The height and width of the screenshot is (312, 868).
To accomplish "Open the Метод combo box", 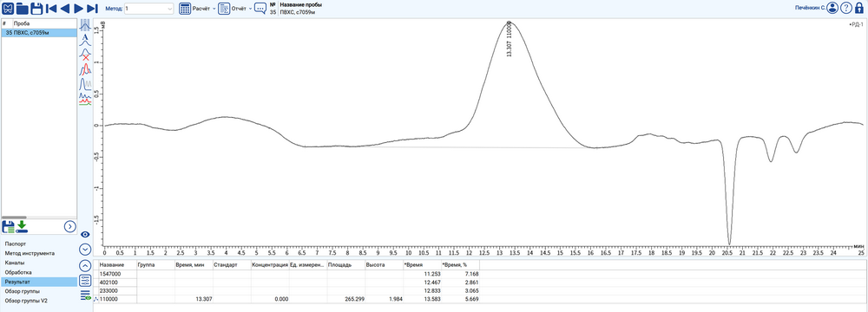I will click(x=149, y=9).
